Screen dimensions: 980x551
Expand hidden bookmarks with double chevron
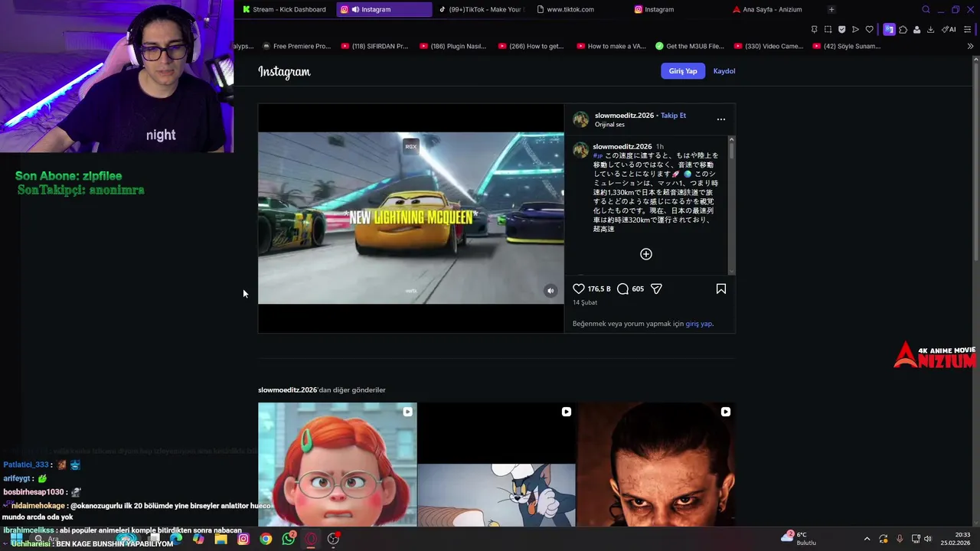(x=970, y=46)
